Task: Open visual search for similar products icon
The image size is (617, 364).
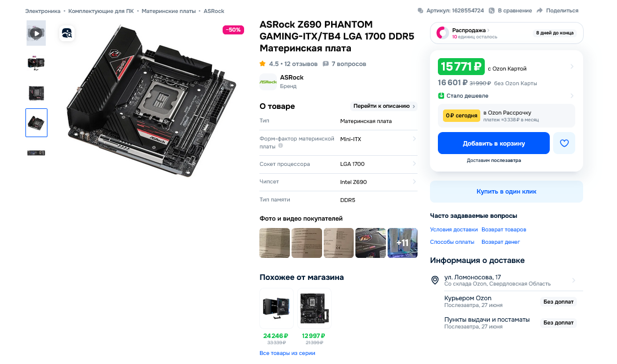Action: (67, 33)
